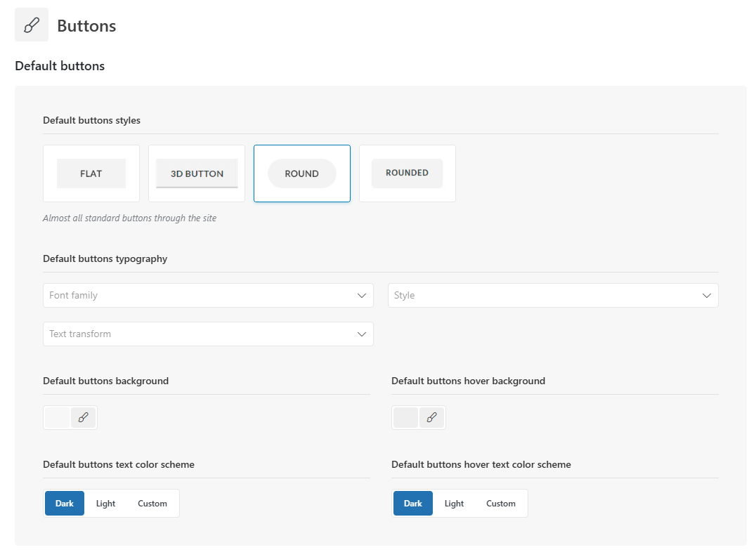
Task: Open color picker for buttons hover background
Action: click(431, 417)
